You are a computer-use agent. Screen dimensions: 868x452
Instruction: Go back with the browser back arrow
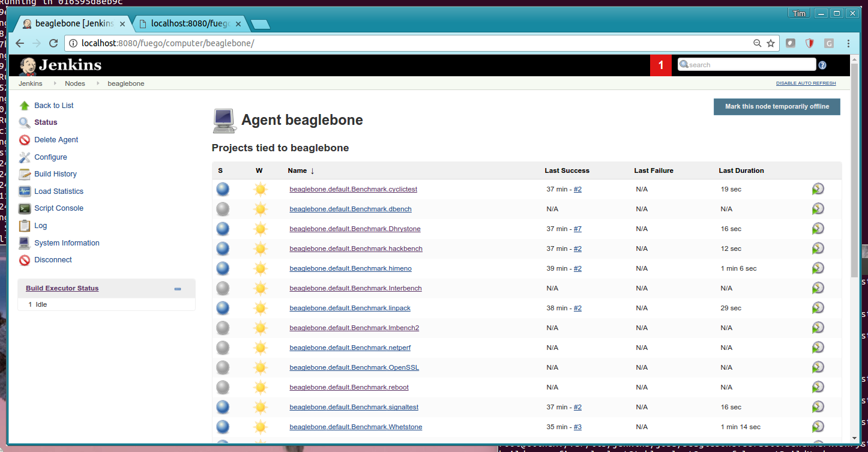coord(20,43)
